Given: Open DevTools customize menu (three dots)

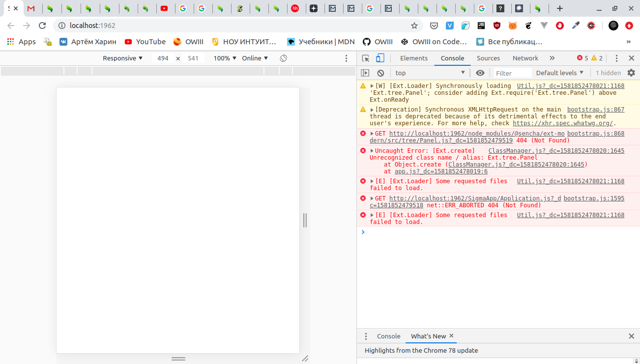Looking at the screenshot, I should [616, 58].
